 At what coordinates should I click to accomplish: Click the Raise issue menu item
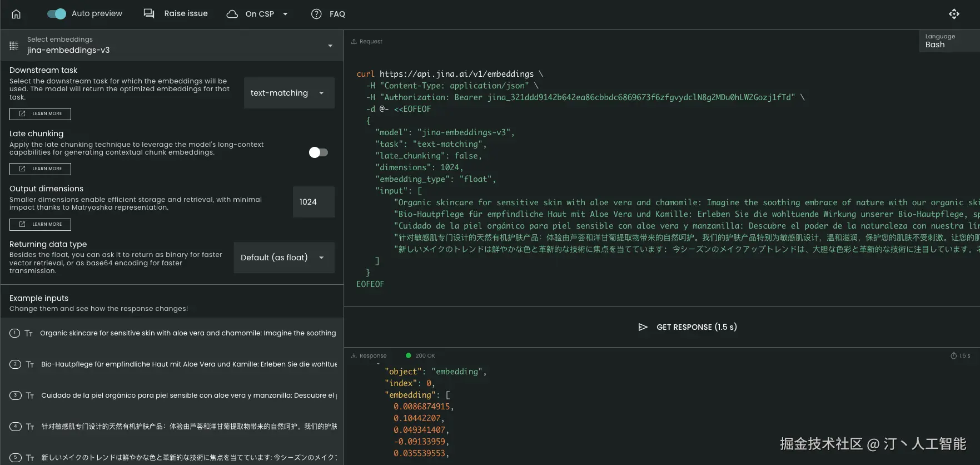[186, 13]
